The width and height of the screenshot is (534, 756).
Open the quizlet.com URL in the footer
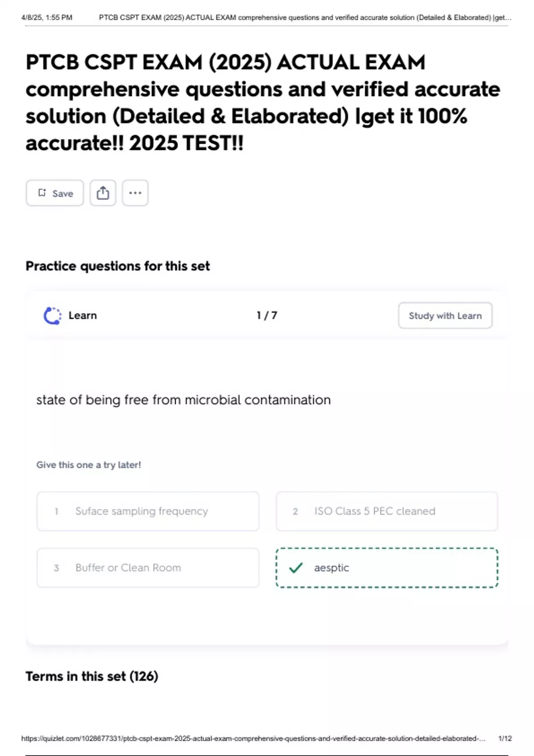(253, 739)
